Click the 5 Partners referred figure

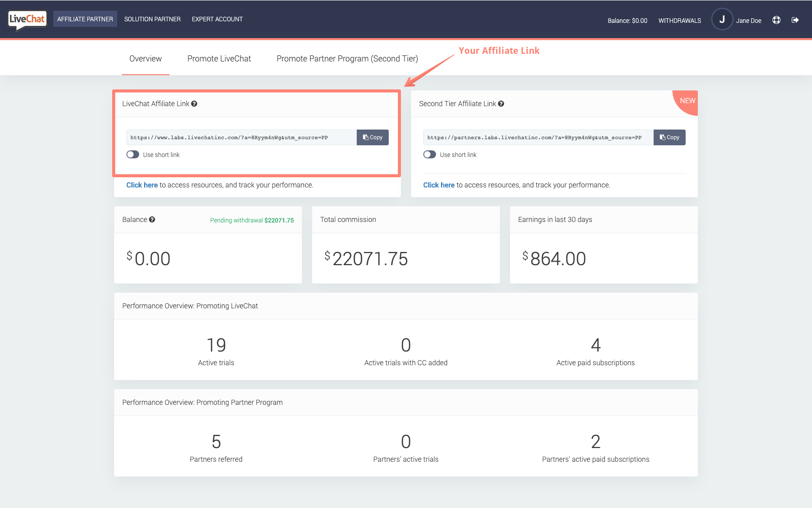[216, 442]
